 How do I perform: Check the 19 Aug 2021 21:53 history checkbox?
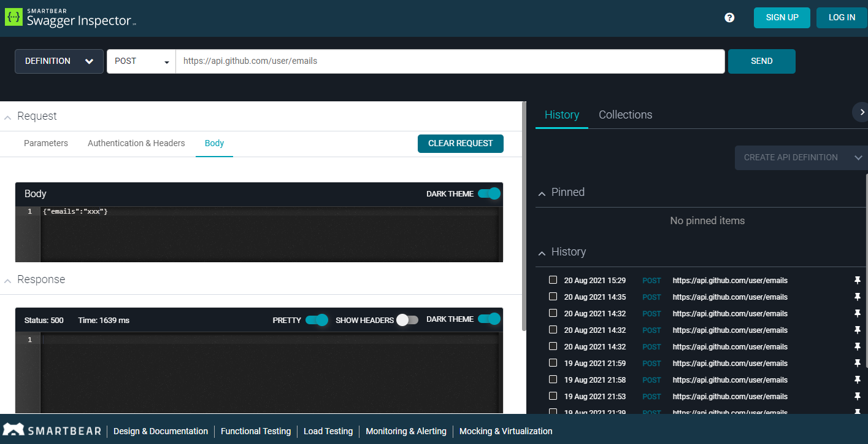(553, 396)
